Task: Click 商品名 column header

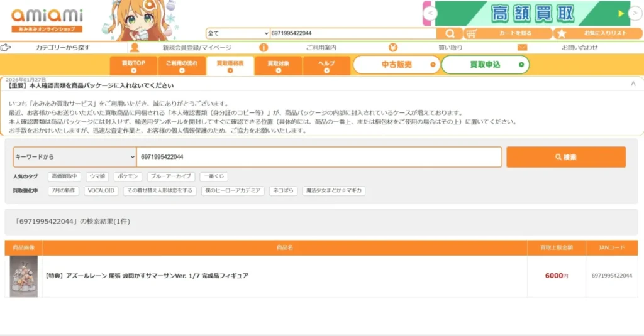Action: tap(285, 247)
